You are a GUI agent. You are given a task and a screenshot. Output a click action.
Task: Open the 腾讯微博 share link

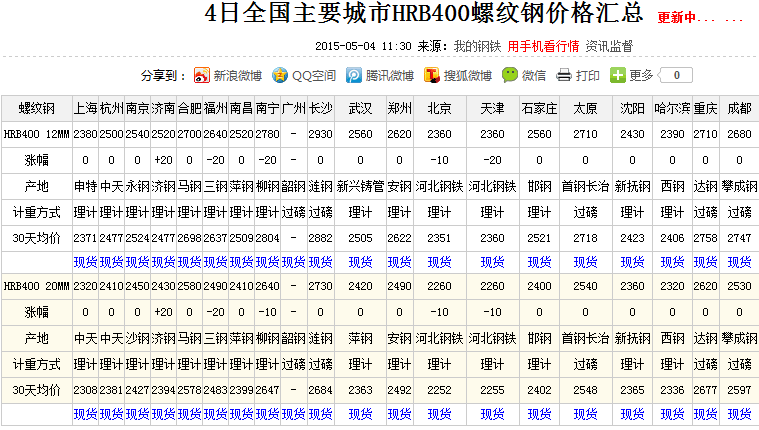tap(390, 76)
